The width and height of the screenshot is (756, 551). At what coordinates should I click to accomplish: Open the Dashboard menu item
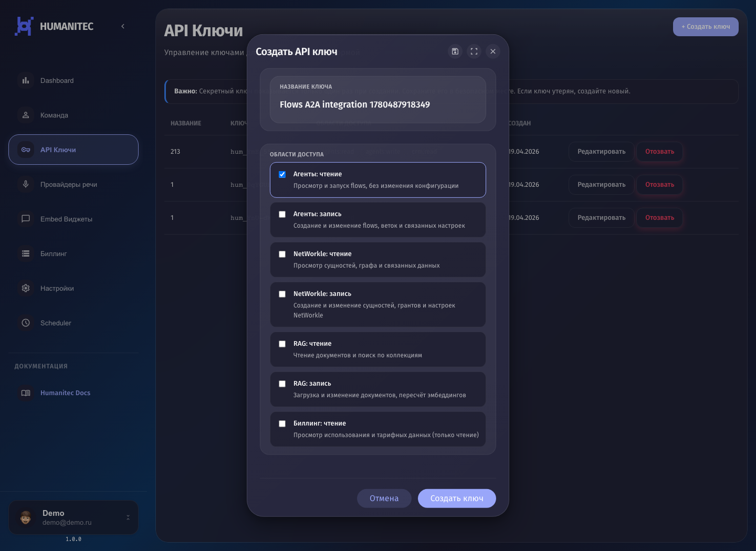pyautogui.click(x=73, y=80)
